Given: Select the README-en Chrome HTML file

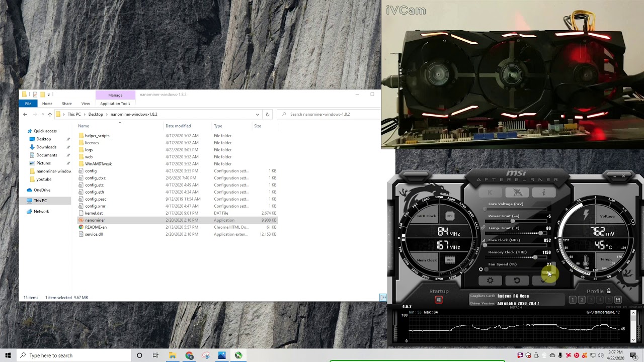Looking at the screenshot, I should [96, 227].
